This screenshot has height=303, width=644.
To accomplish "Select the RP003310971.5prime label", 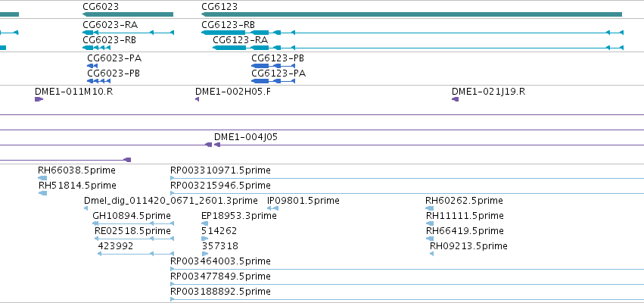I will (x=220, y=170).
